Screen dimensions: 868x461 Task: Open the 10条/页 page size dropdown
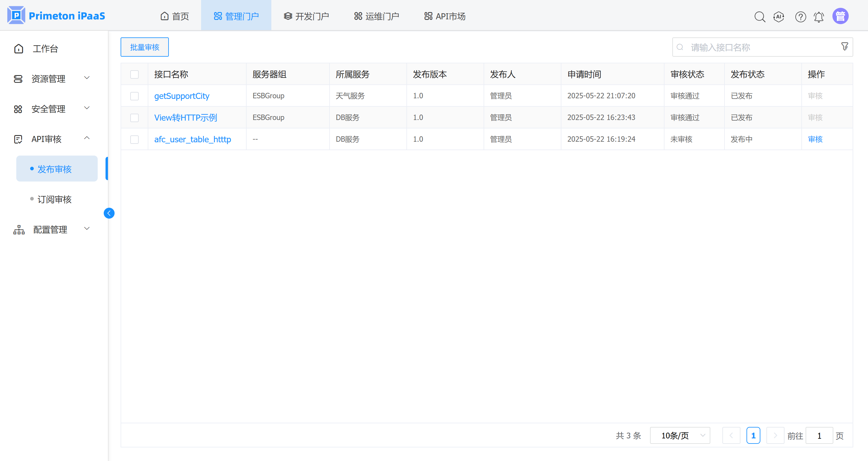tap(680, 435)
